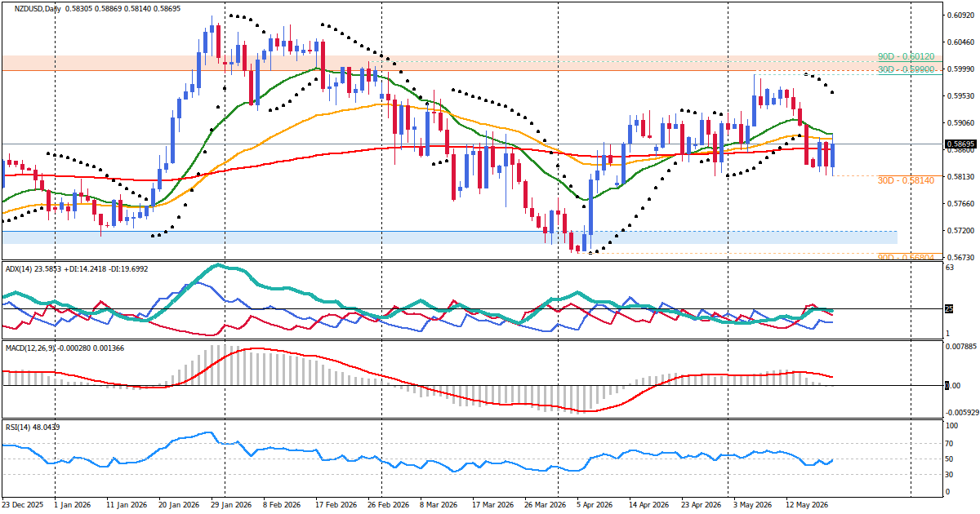980x514 pixels.
Task: Click the 29 Jan 2026 date label
Action: point(229,505)
